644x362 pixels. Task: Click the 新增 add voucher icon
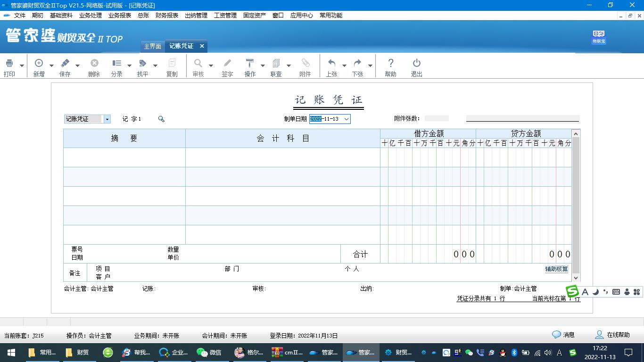pyautogui.click(x=39, y=63)
